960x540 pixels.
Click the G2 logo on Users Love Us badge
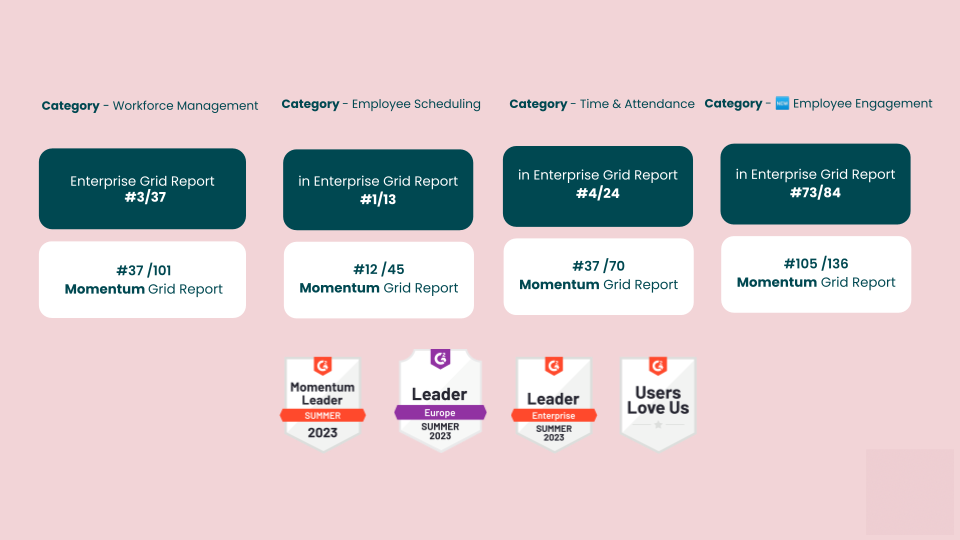pyautogui.click(x=657, y=366)
